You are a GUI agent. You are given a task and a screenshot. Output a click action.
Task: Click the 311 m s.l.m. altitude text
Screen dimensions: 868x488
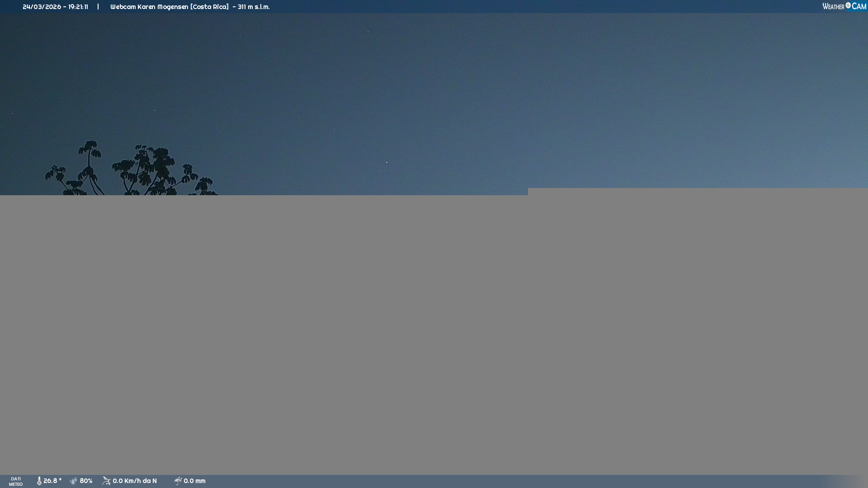pyautogui.click(x=254, y=7)
